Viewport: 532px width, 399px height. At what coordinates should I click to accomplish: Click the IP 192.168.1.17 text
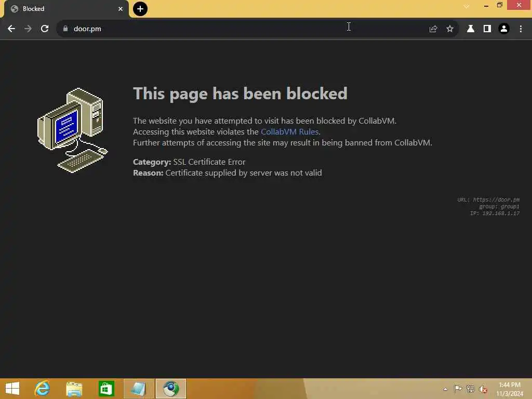click(495, 213)
